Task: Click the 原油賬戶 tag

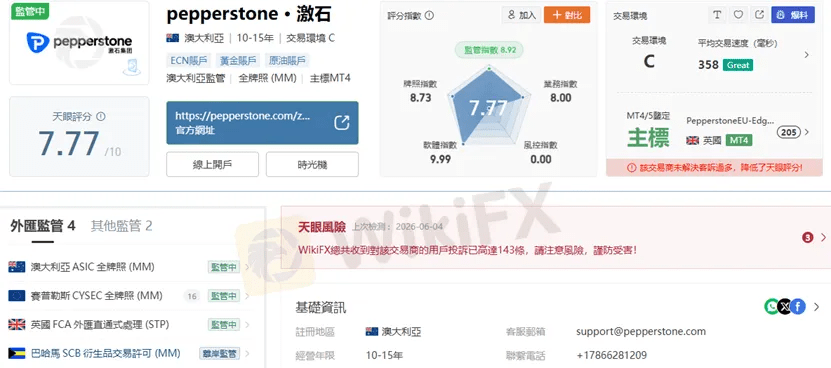Action: [x=286, y=60]
